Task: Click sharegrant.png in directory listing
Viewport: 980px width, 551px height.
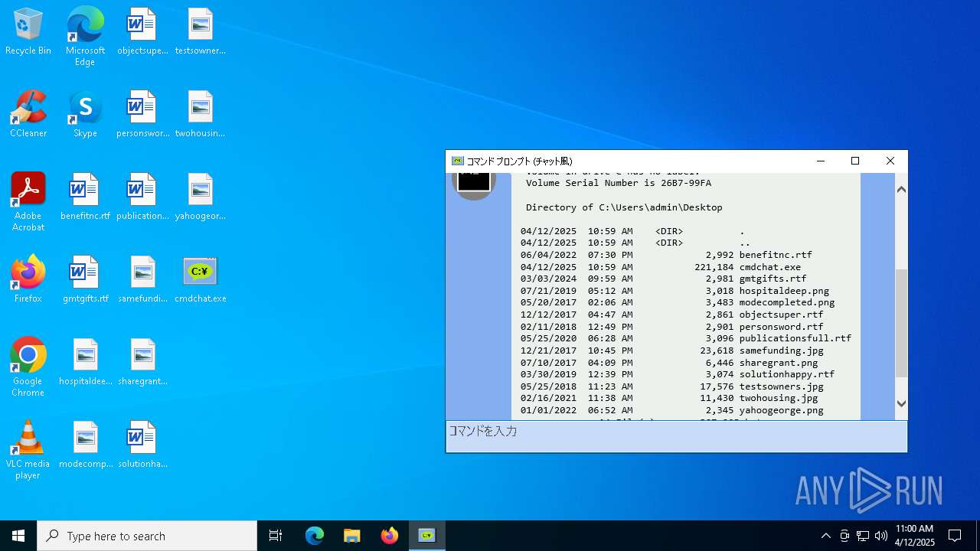Action: click(779, 363)
